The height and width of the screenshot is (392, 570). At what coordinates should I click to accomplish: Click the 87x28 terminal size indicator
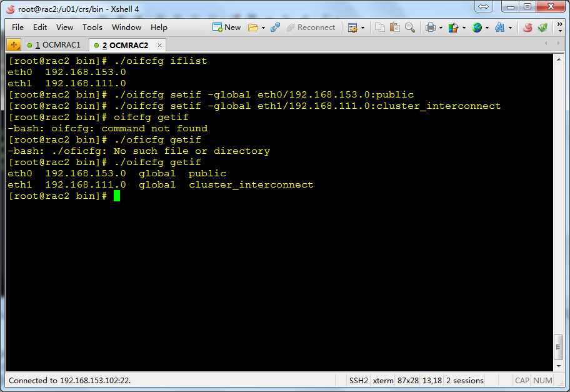click(408, 380)
